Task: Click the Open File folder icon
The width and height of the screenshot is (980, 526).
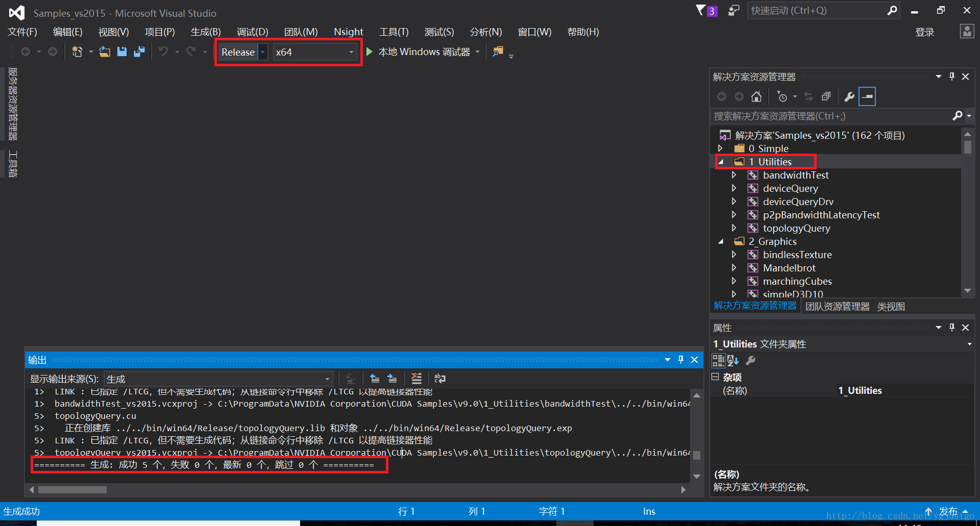Action: 105,52
